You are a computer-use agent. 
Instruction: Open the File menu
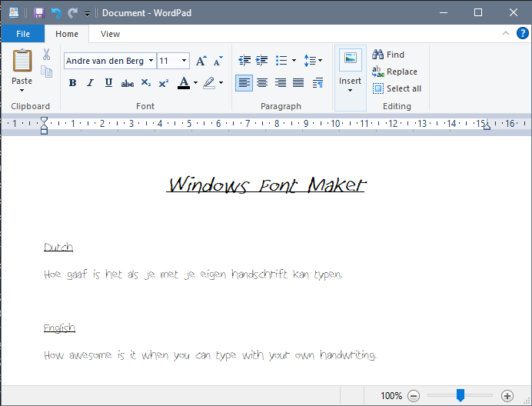[23, 34]
